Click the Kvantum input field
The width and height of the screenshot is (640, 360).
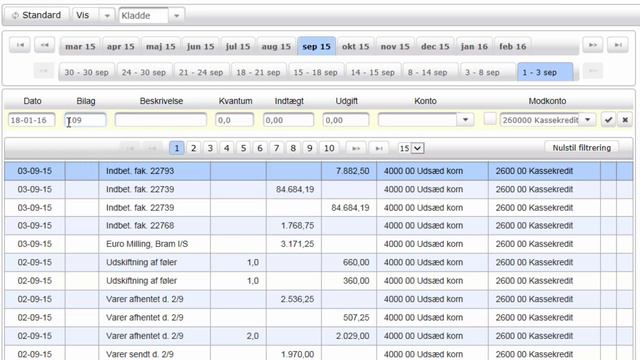tap(234, 120)
